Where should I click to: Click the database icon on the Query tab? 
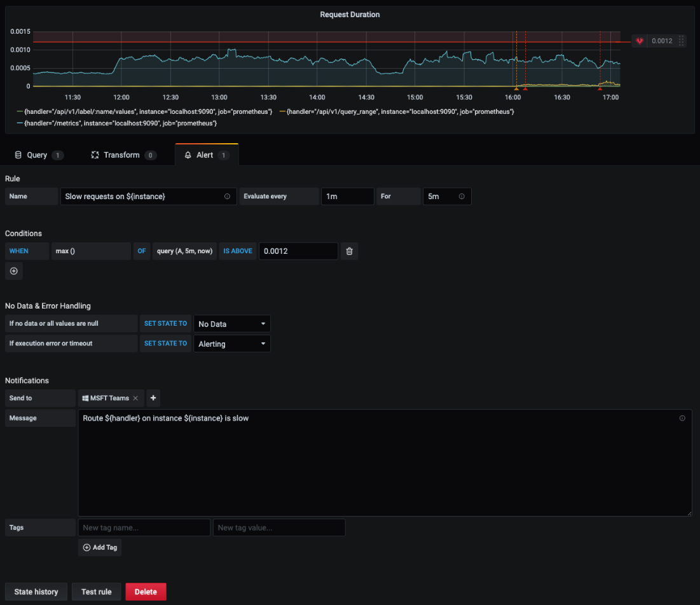[x=17, y=155]
